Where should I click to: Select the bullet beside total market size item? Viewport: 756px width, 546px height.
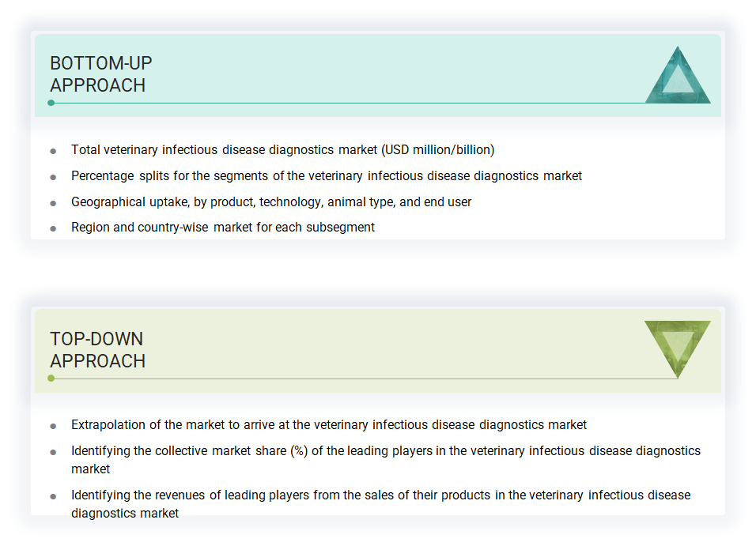(x=53, y=150)
